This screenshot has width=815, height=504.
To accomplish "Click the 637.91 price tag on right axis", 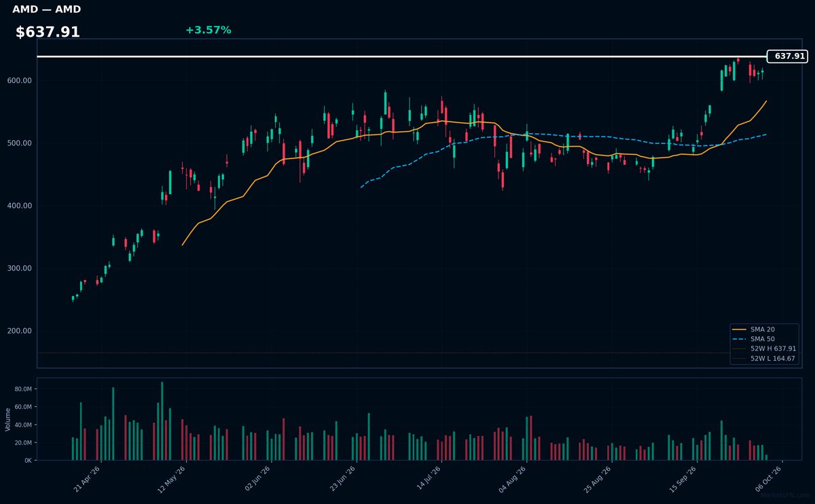I will (x=787, y=56).
